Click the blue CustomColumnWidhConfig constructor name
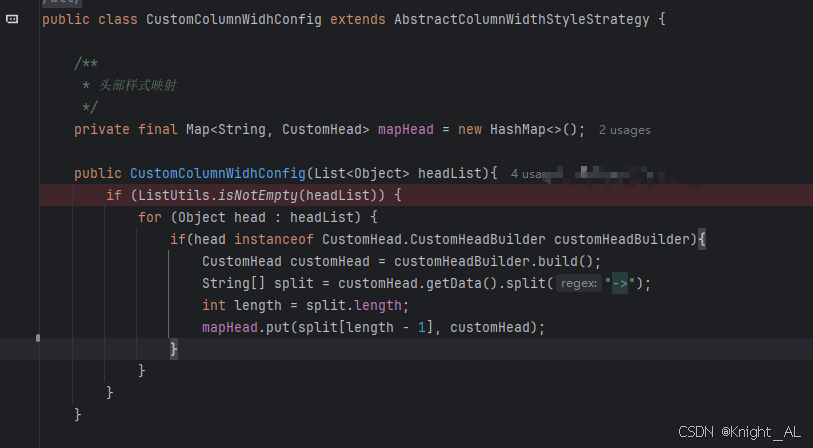Screen dimensions: 813x448 click(x=218, y=173)
